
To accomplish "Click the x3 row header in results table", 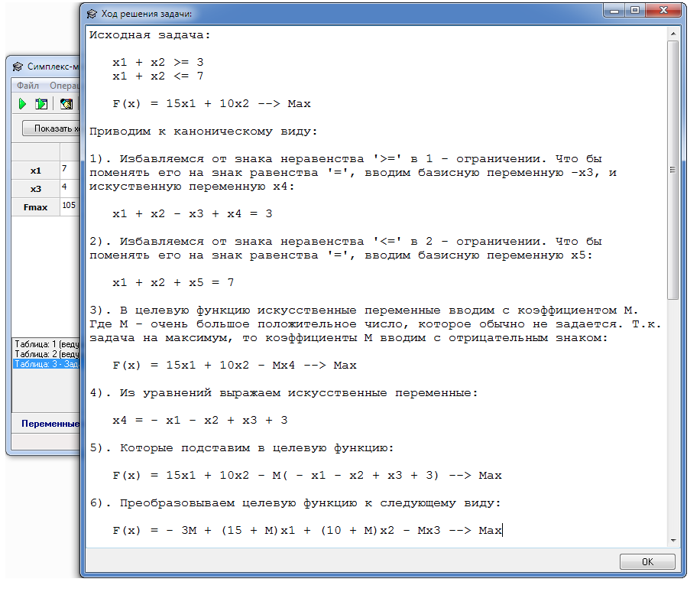I will (35, 188).
